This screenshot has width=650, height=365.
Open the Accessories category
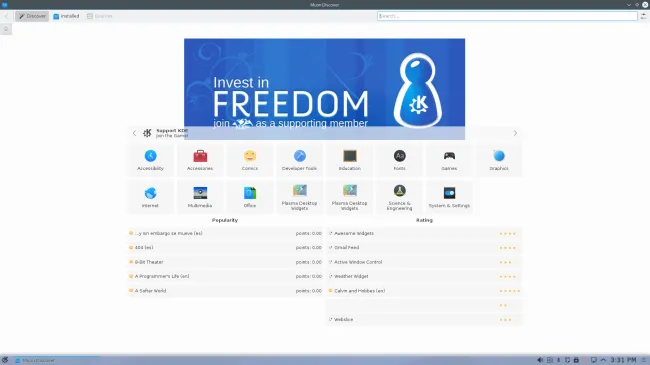200,161
